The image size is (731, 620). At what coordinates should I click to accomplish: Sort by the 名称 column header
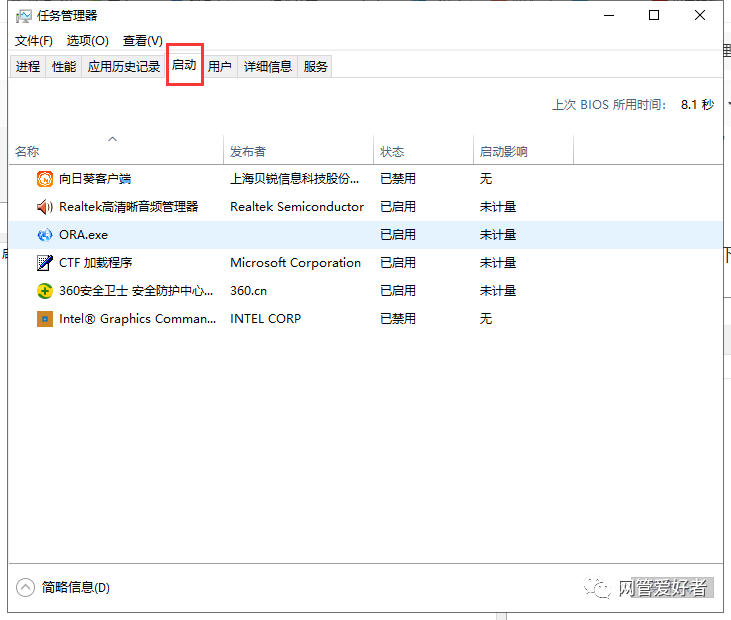[116, 150]
